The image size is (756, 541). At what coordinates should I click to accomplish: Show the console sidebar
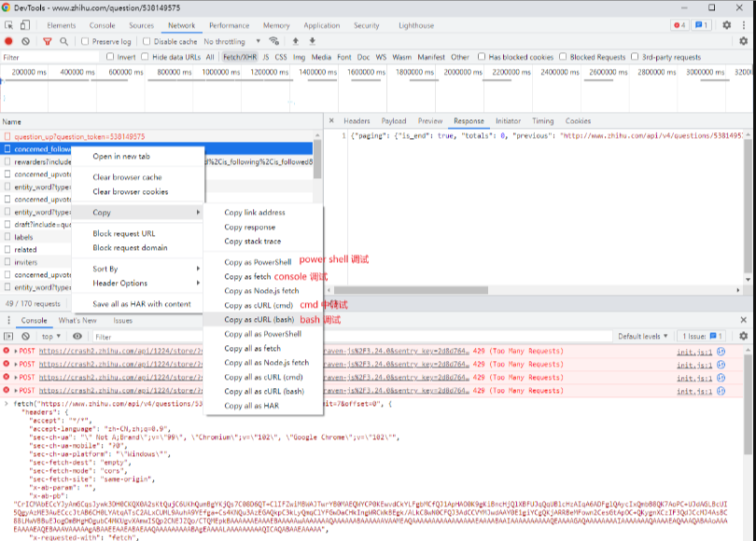click(8, 336)
